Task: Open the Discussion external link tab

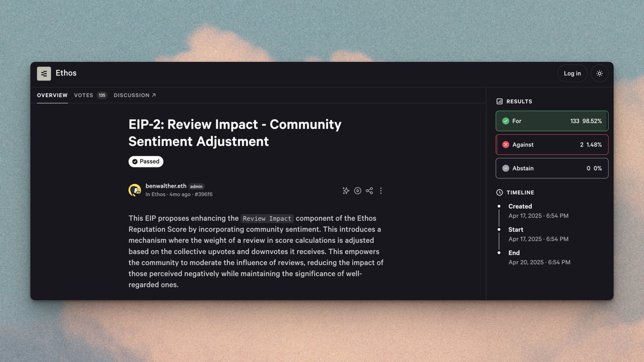Action: [135, 95]
